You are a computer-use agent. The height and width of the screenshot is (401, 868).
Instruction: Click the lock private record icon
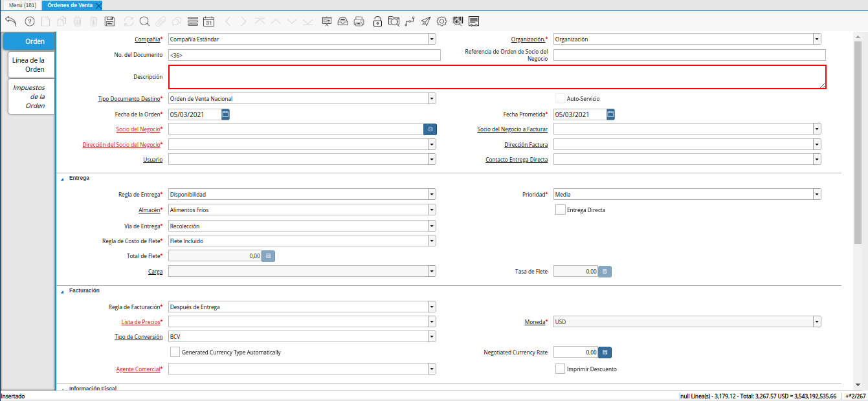click(377, 21)
